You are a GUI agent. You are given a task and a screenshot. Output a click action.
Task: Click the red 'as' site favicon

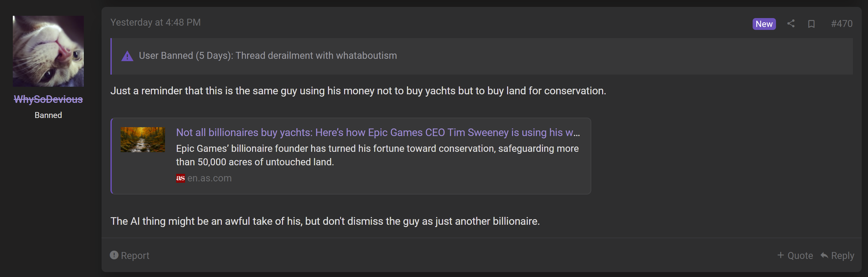click(x=181, y=178)
